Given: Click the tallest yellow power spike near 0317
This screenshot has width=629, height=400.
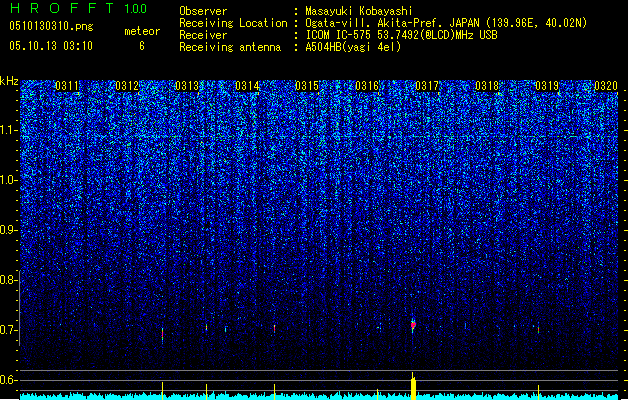Looking at the screenshot, I should [x=413, y=386].
